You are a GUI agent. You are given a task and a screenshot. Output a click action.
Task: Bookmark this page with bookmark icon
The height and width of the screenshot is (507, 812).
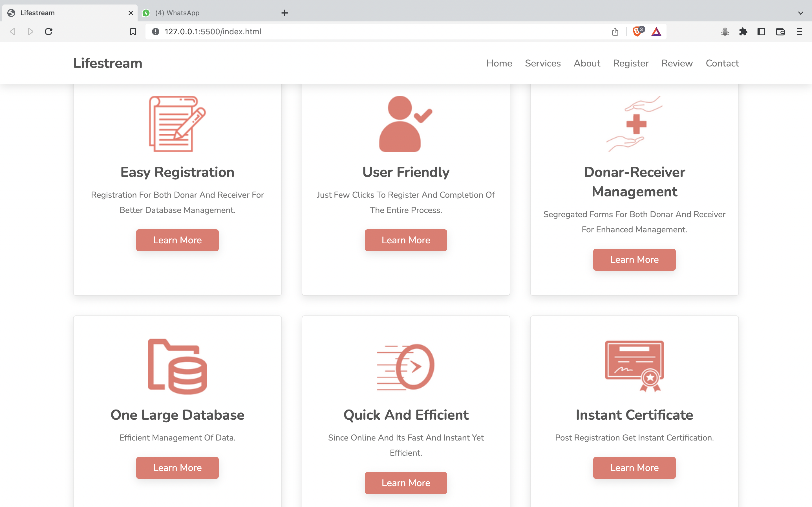tap(133, 32)
